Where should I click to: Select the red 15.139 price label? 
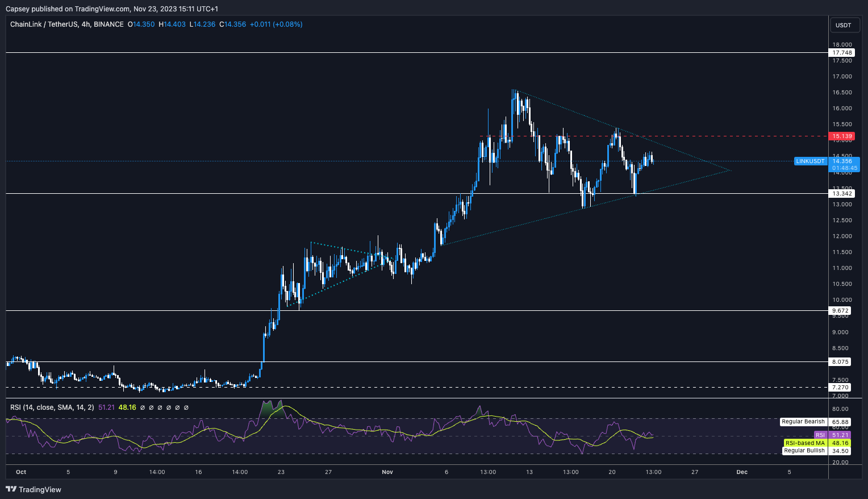tap(842, 136)
